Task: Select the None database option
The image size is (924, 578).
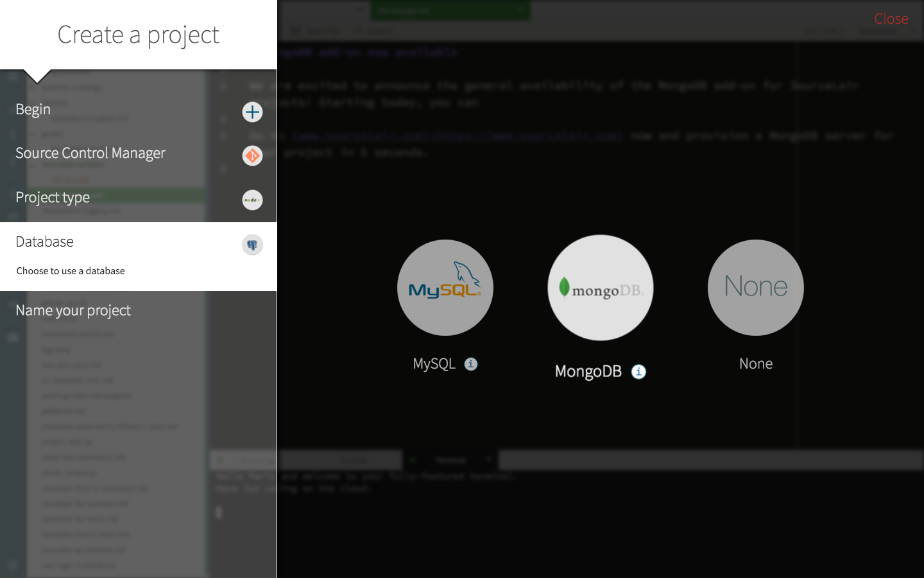Action: (755, 288)
